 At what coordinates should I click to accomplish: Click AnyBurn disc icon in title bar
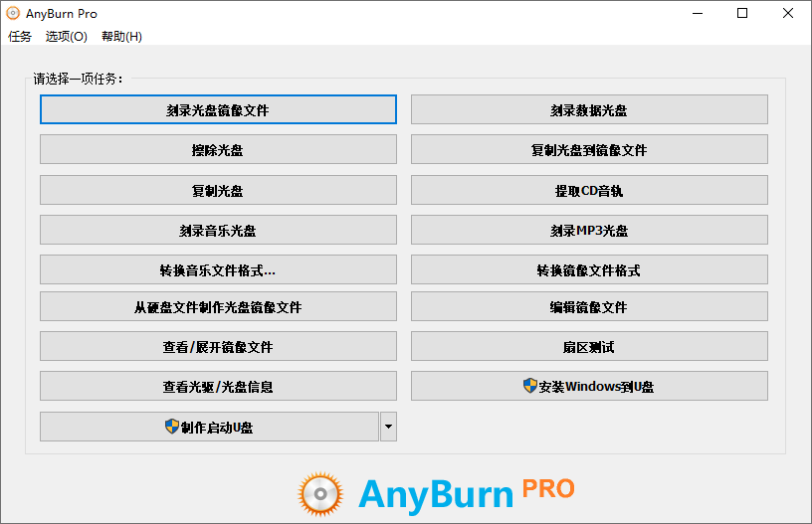pos(13,13)
